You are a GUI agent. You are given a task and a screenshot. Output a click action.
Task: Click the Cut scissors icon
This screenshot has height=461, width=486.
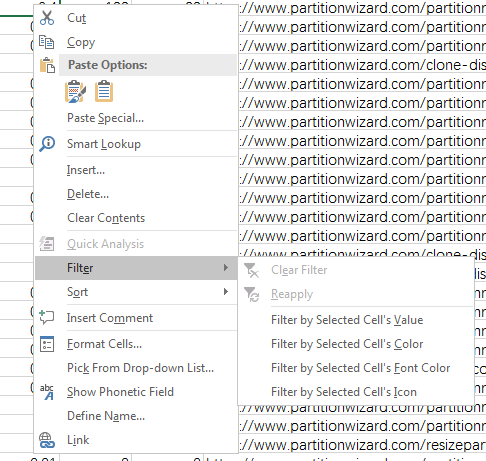click(x=47, y=18)
